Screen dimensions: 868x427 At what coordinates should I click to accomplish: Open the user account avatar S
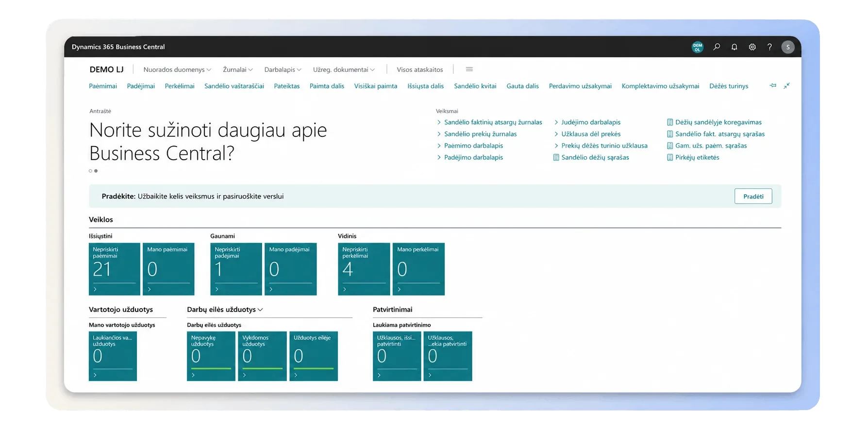[x=788, y=47]
